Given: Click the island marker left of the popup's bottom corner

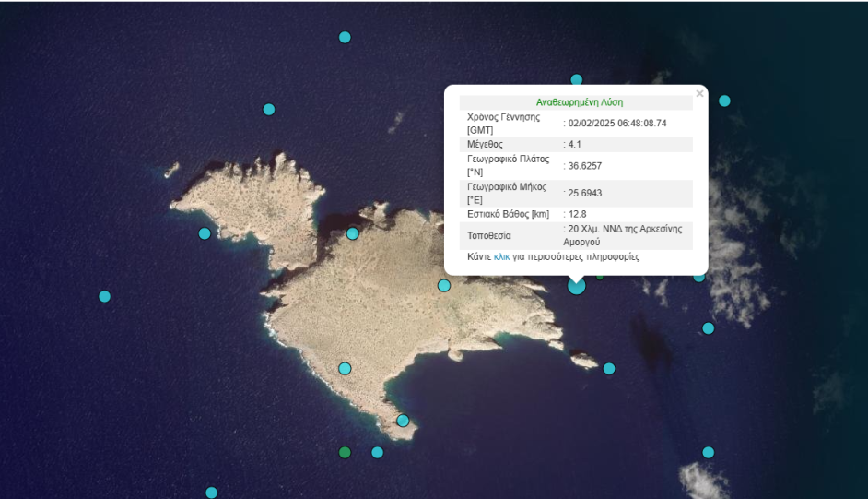Looking at the screenshot, I should (443, 285).
